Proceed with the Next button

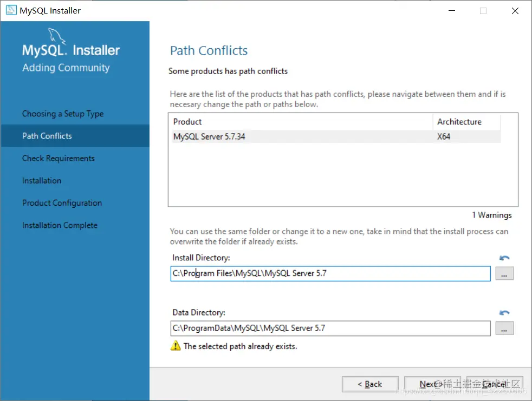point(432,384)
